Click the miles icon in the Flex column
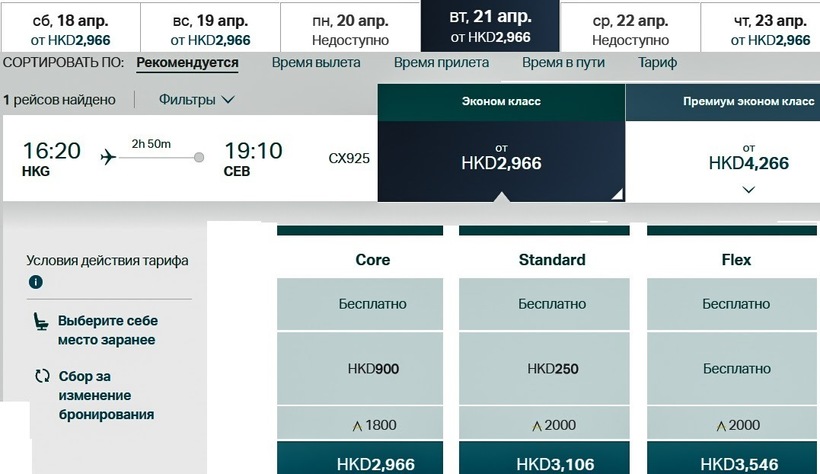Screen dimensions: 820x474 click(x=721, y=426)
